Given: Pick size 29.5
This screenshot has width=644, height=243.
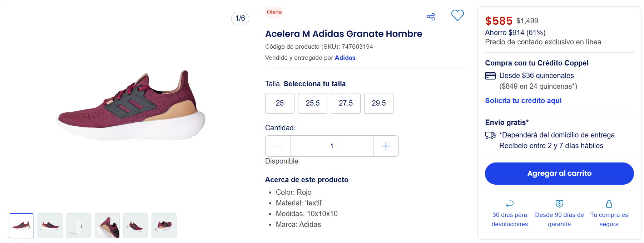Looking at the screenshot, I should [x=379, y=103].
